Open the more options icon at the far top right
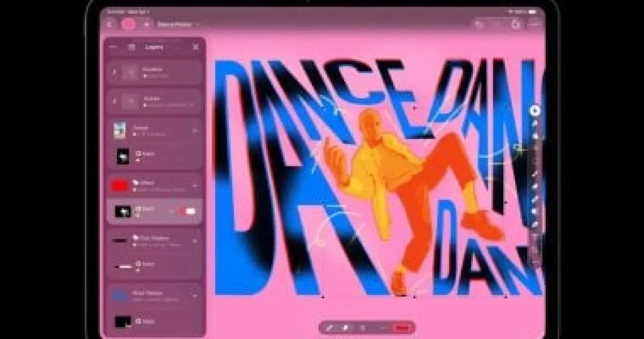The image size is (644, 339). (535, 24)
